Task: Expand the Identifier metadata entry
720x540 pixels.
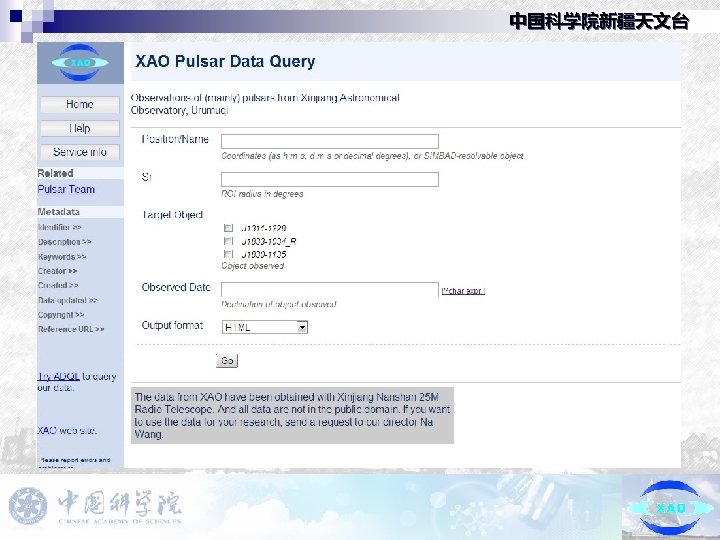Action: tap(60, 227)
